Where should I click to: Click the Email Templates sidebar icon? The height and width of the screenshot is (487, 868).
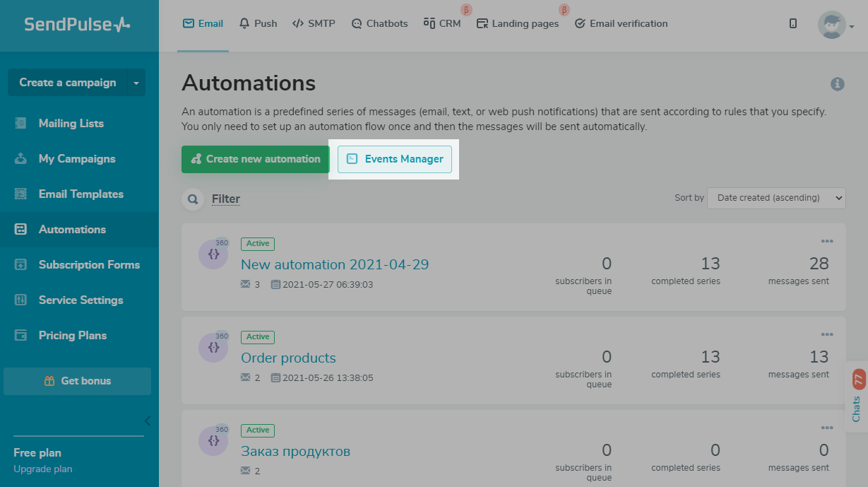pyautogui.click(x=20, y=194)
